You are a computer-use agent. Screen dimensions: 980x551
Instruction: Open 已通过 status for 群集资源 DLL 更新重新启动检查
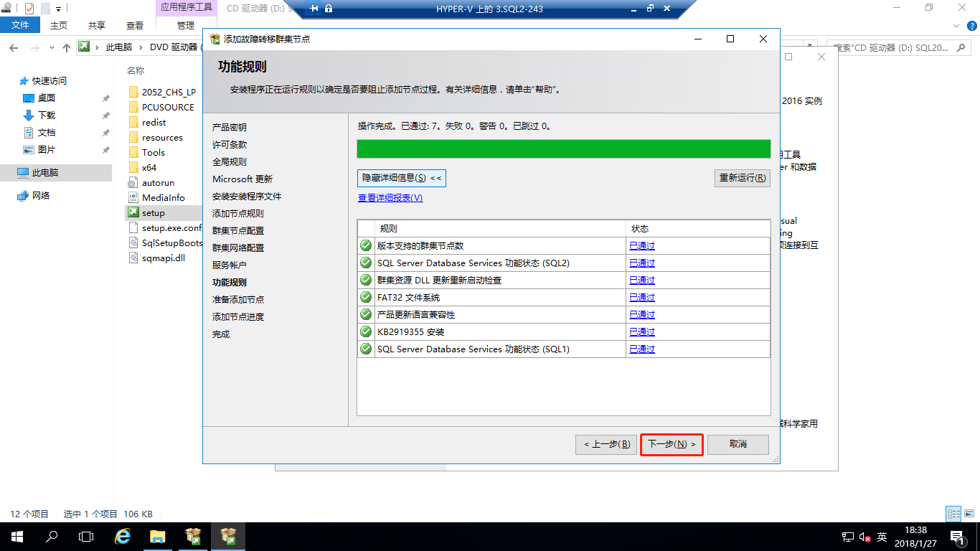pos(642,281)
